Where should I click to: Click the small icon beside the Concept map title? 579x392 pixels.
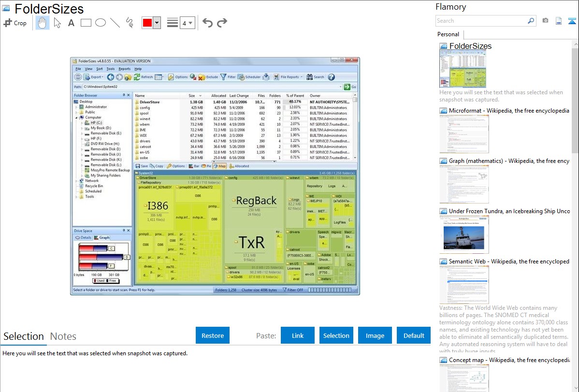(x=443, y=360)
